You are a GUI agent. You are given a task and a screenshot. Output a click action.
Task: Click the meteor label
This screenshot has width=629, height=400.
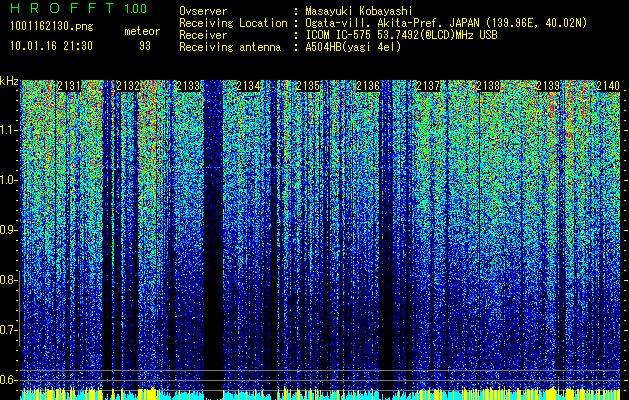(x=142, y=31)
